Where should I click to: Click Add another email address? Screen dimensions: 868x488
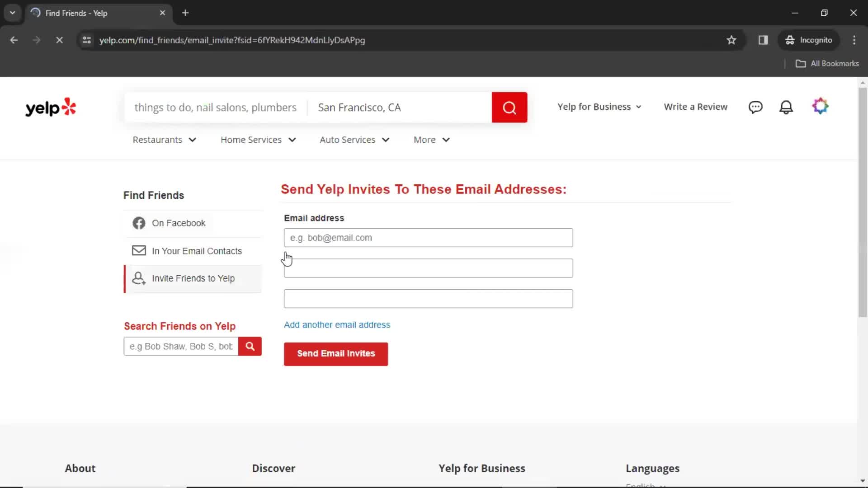(337, 325)
